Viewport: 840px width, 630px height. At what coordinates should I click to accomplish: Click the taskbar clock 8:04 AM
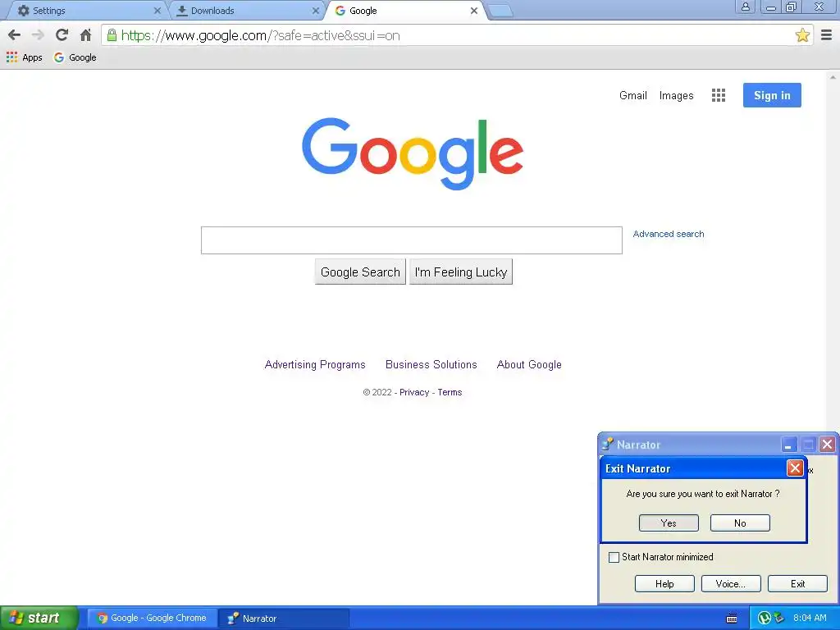(x=810, y=618)
